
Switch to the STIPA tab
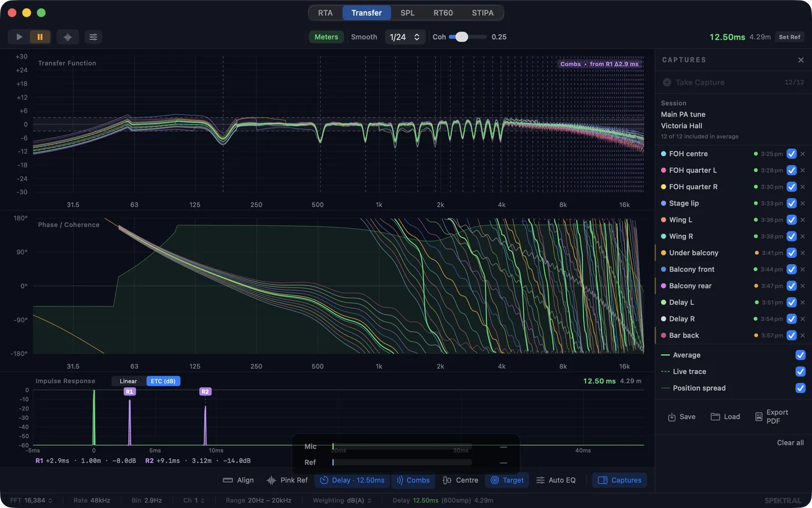[x=483, y=13]
